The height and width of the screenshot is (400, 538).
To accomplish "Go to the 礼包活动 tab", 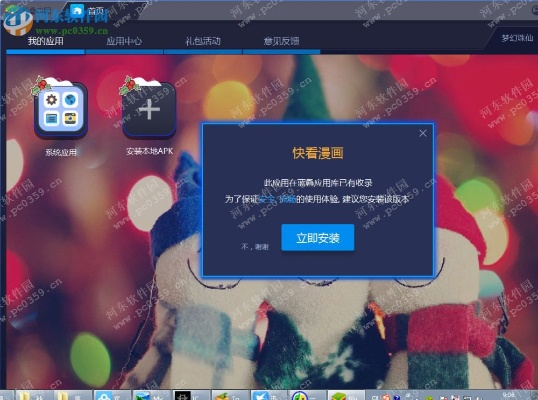I will (203, 41).
